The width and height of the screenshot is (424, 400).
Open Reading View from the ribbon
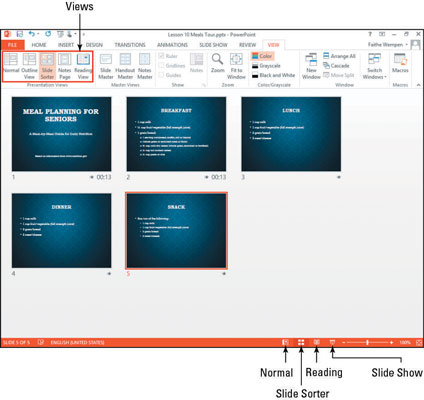83,66
